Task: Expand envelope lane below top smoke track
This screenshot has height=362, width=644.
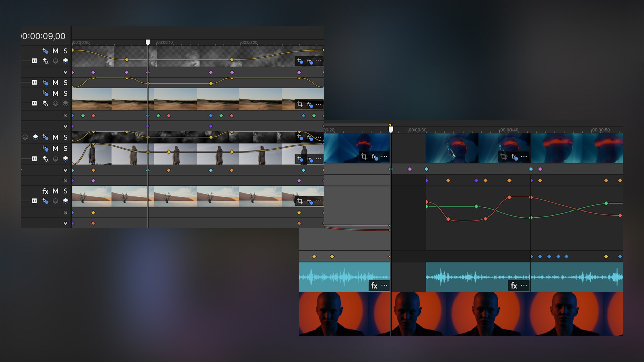Action: click(x=65, y=72)
